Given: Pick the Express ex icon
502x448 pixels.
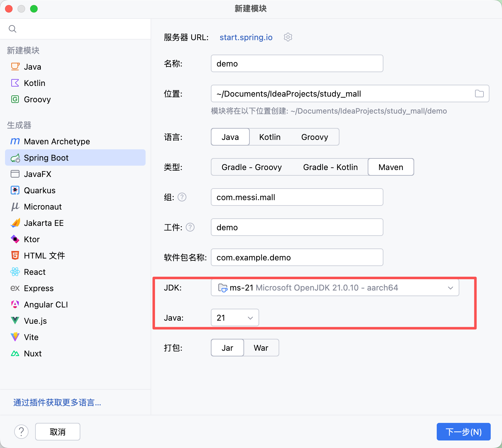Looking at the screenshot, I should (15, 288).
